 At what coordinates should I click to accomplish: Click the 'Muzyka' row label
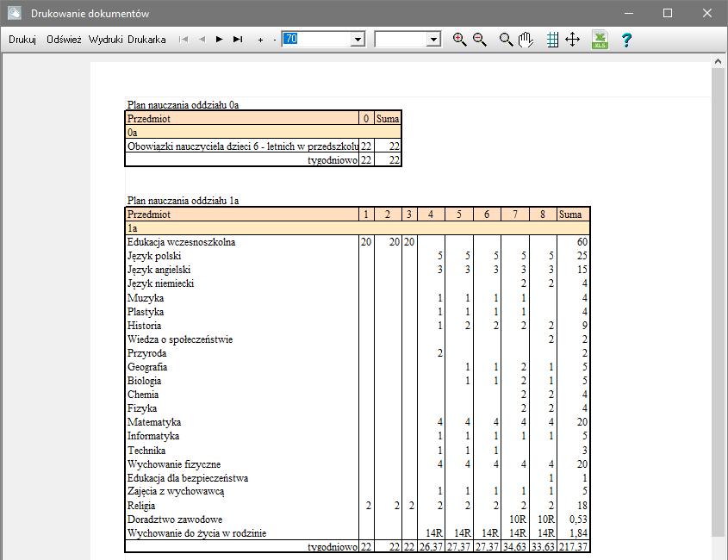coord(146,297)
